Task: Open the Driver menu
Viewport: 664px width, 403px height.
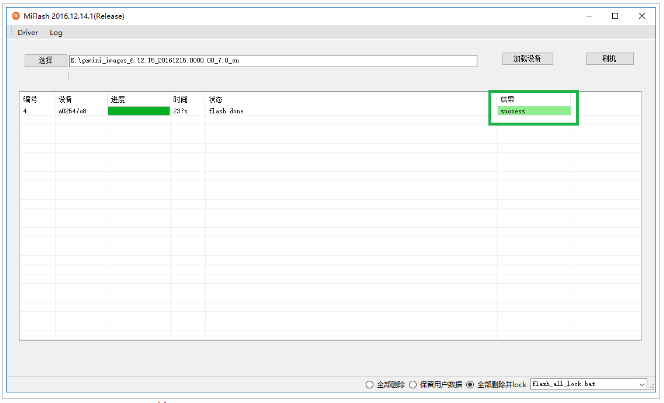Action: click(28, 33)
